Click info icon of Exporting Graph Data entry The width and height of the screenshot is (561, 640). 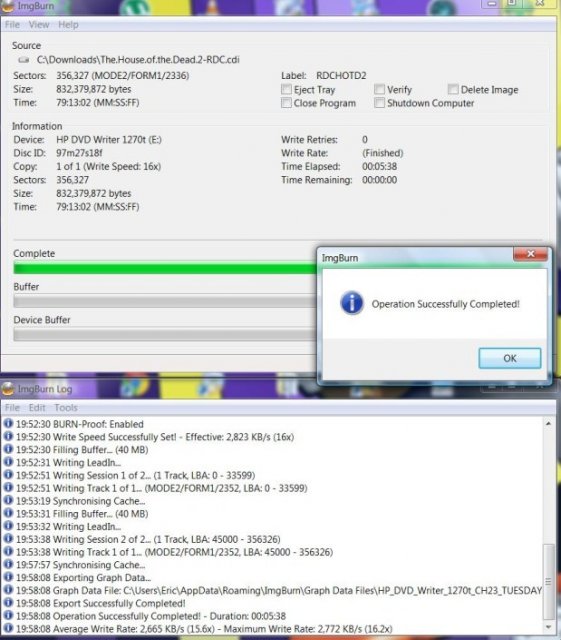click(8, 577)
